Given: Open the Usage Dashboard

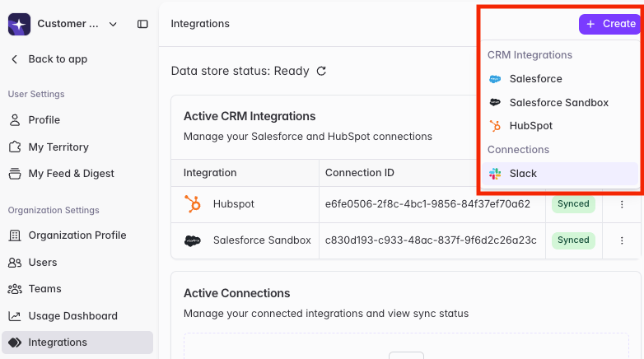Looking at the screenshot, I should (72, 316).
